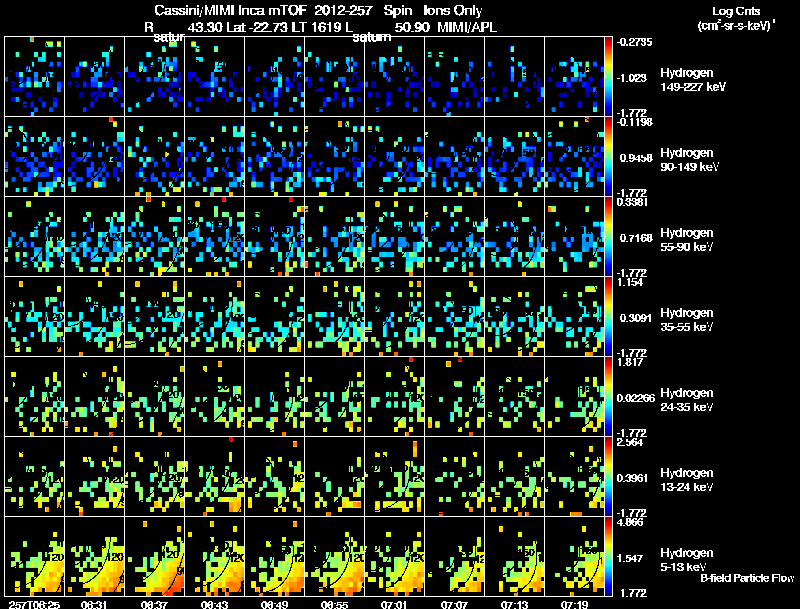Select the Hydrogen 90-149 keV row label
This screenshot has width=800, height=609.
[x=690, y=160]
